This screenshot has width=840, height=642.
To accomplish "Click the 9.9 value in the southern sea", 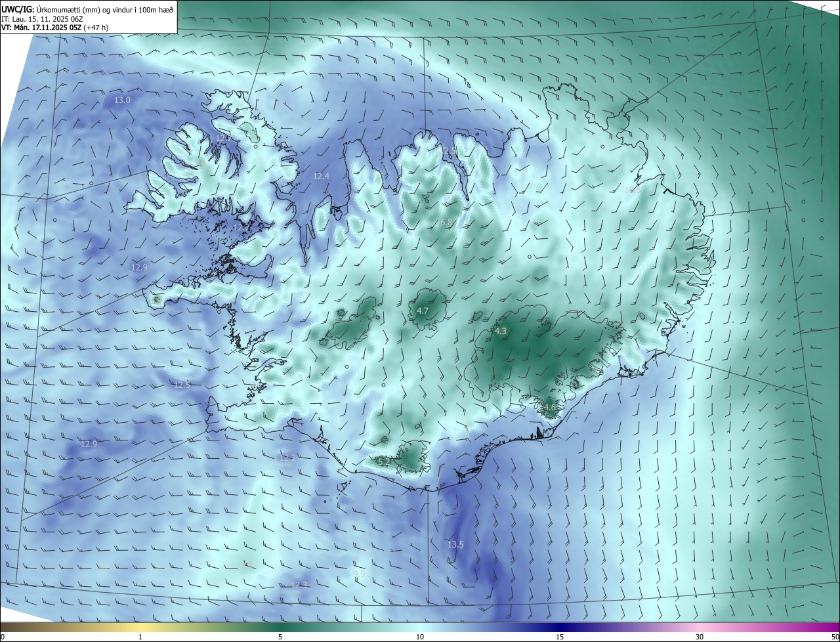I will coord(359,574).
